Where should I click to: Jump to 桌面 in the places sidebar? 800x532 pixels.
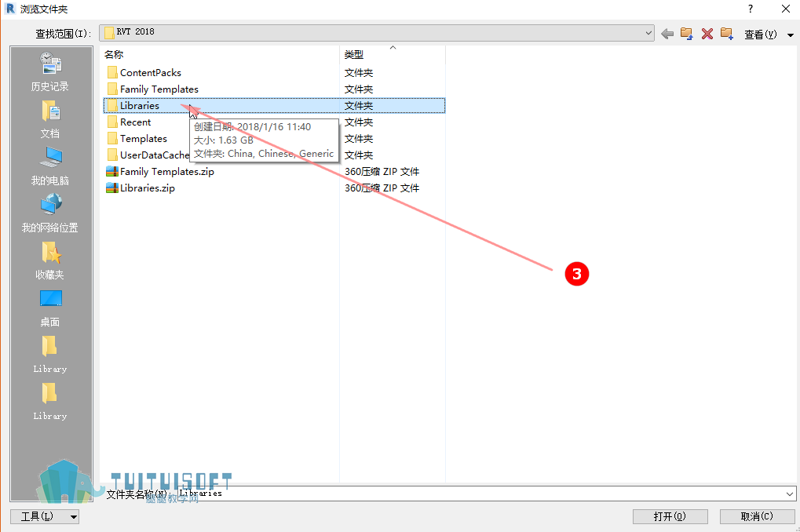tap(50, 308)
